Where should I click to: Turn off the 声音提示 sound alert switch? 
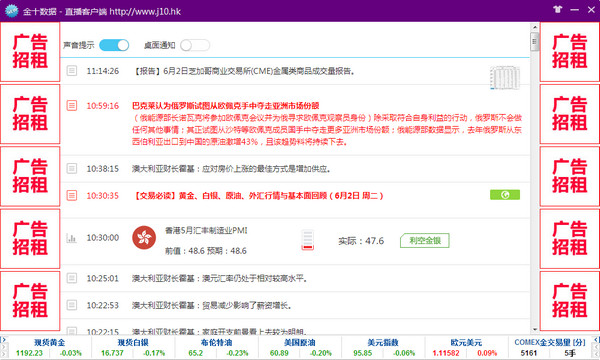point(114,45)
